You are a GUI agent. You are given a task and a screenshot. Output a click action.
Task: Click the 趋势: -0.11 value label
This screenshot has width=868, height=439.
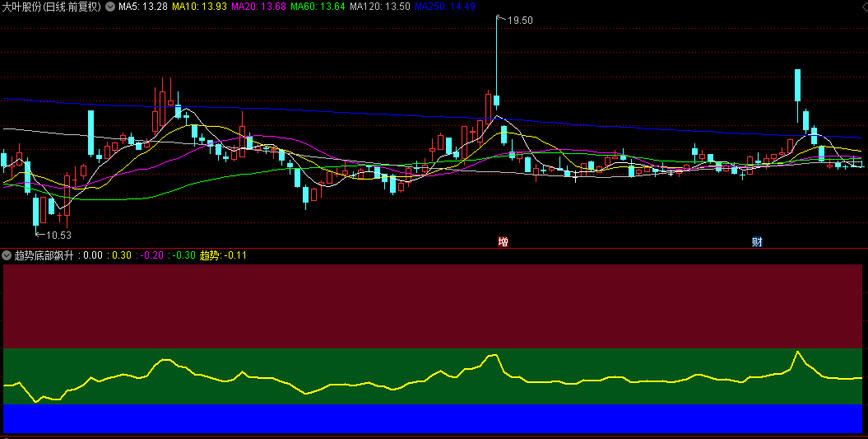223,255
